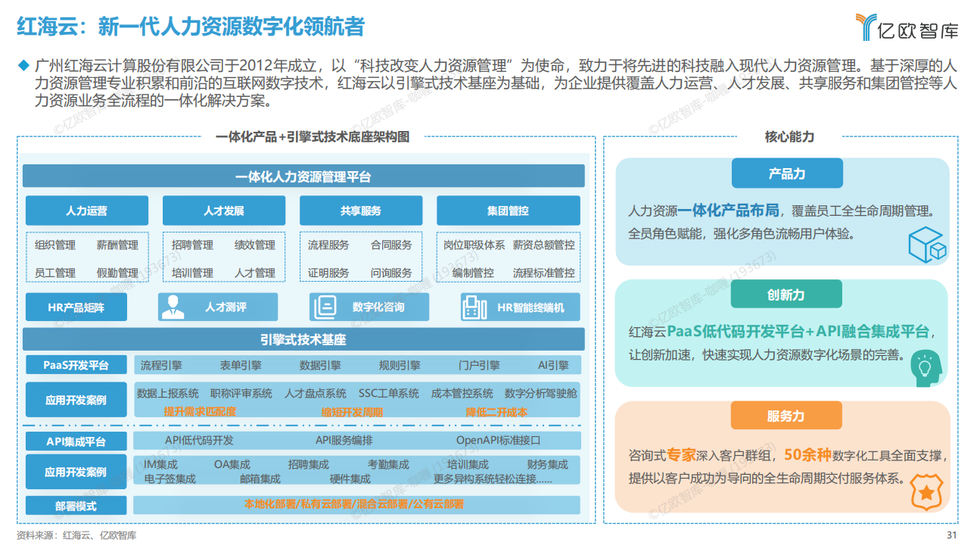Click the API集成平台 label
Viewport: 980px width, 546px height.
(76, 441)
